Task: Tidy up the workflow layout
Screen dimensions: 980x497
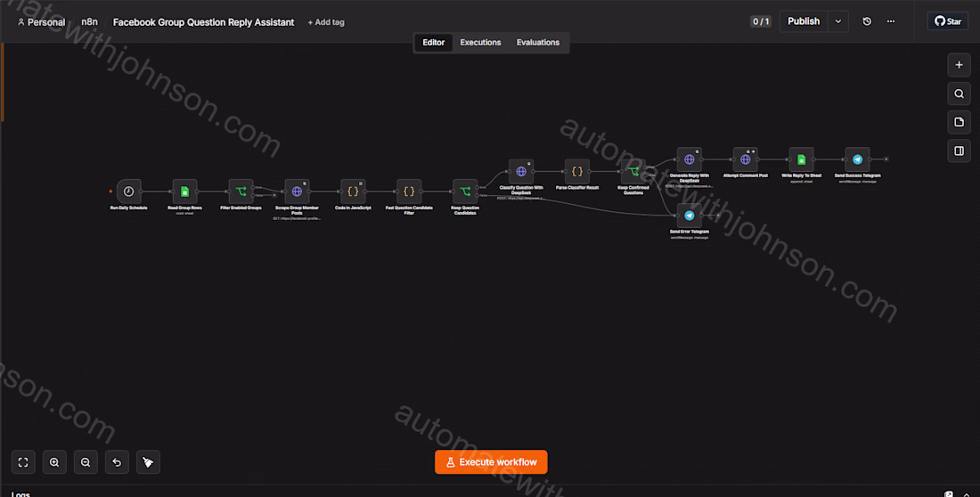Action: click(x=148, y=462)
